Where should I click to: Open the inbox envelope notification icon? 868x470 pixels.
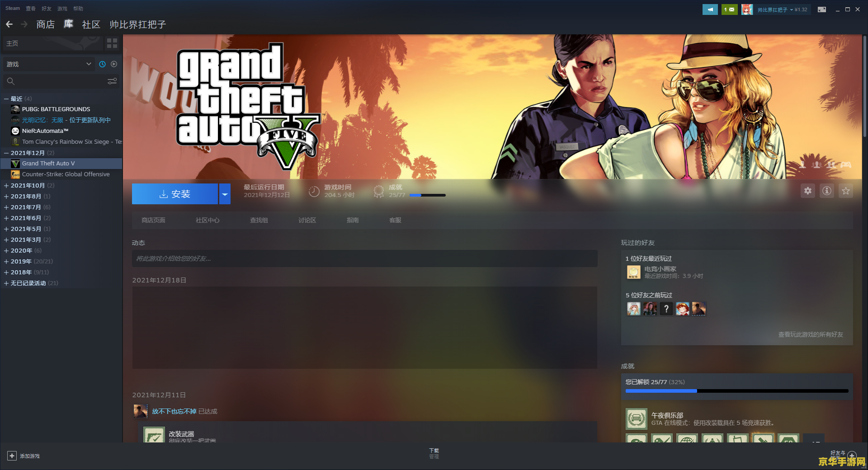point(729,9)
